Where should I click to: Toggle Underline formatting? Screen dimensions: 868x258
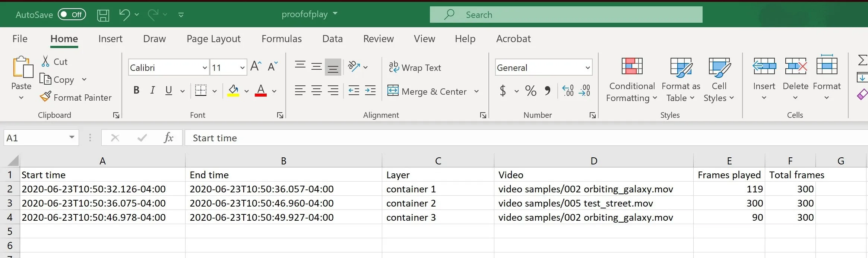(x=169, y=90)
